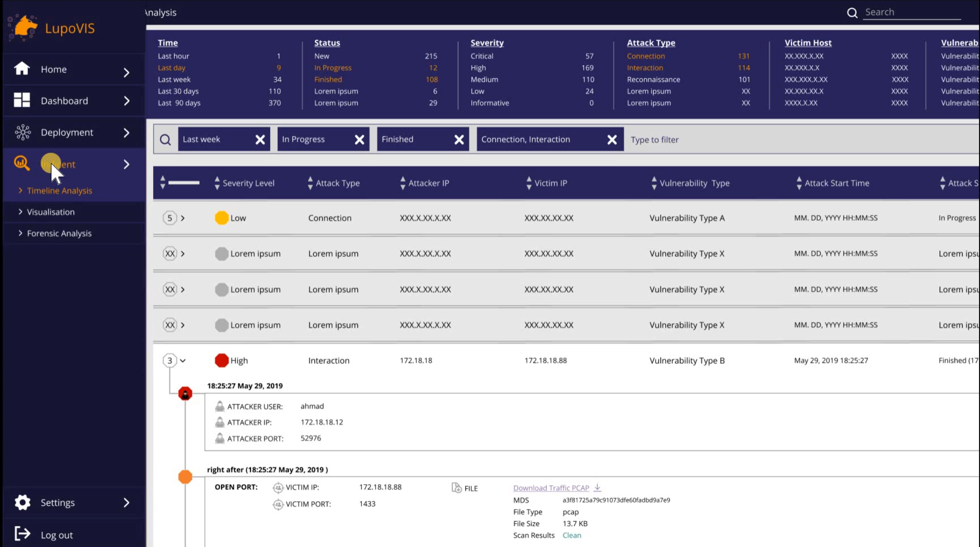Click the Incident magnifier chart icon
Image resolution: width=980 pixels, height=547 pixels.
coord(22,163)
